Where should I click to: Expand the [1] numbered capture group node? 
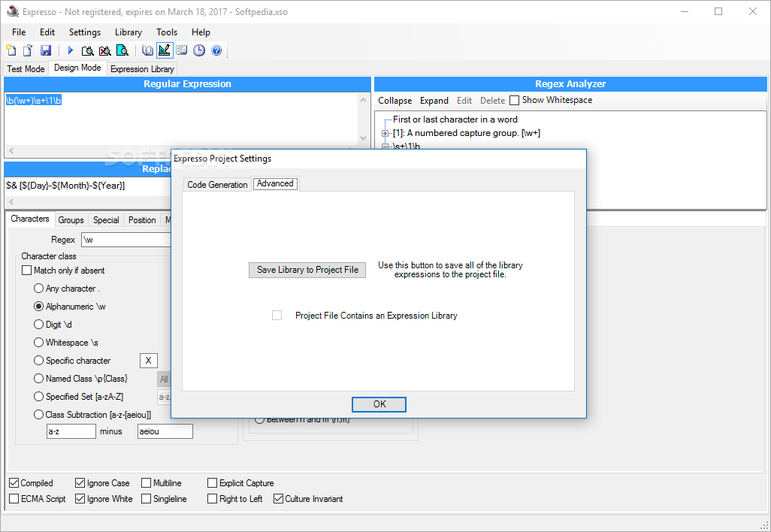[385, 133]
